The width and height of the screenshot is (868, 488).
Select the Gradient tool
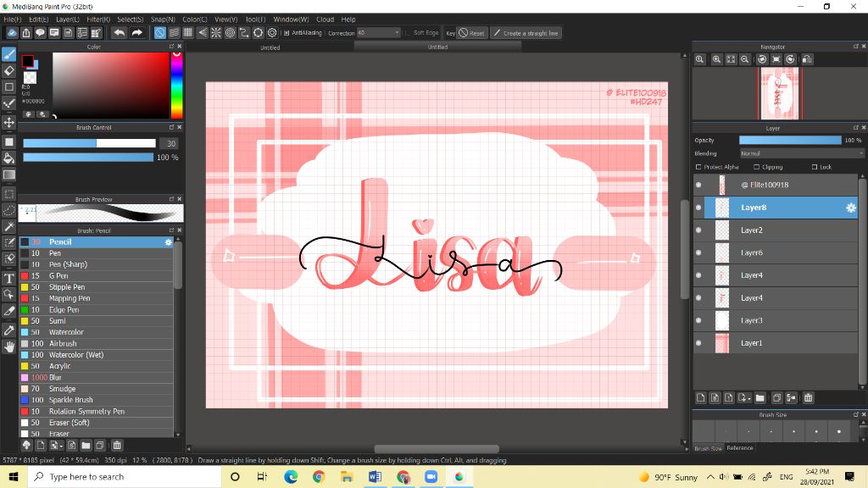pos(8,175)
